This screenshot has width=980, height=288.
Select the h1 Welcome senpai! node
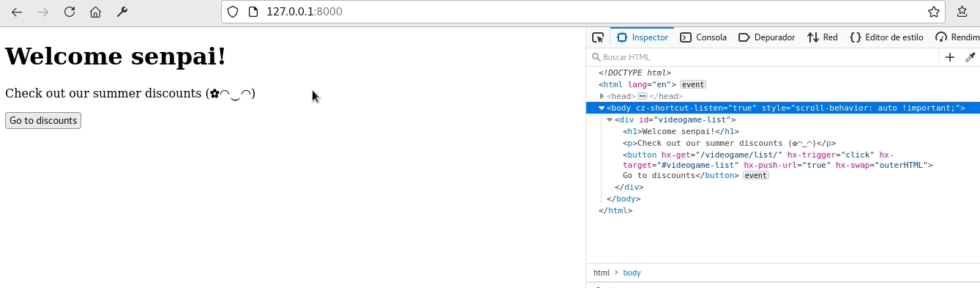coord(681,131)
